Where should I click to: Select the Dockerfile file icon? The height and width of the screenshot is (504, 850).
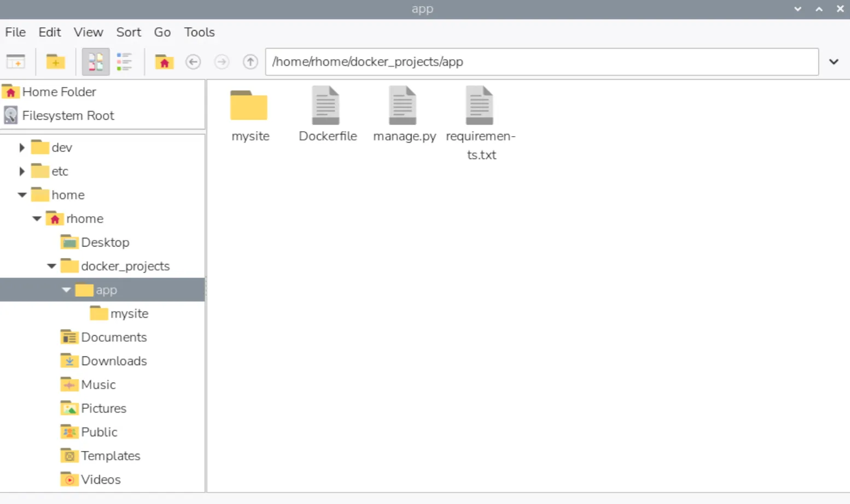click(327, 106)
